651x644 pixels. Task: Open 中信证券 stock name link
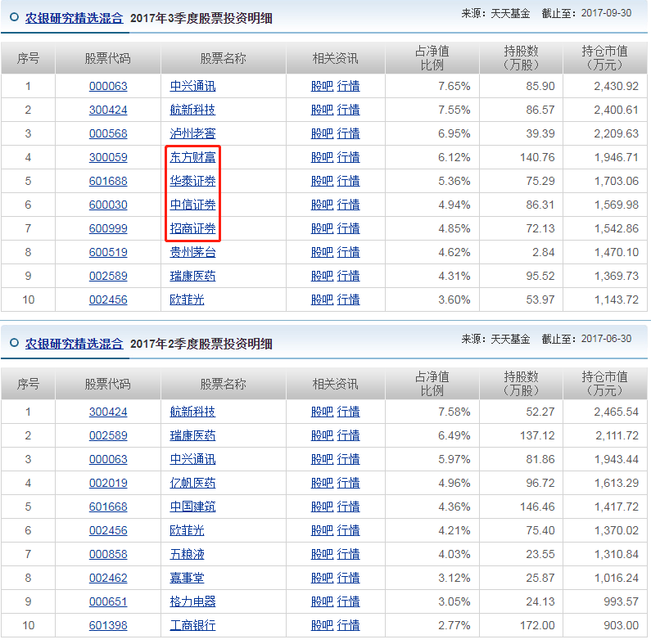tap(192, 205)
